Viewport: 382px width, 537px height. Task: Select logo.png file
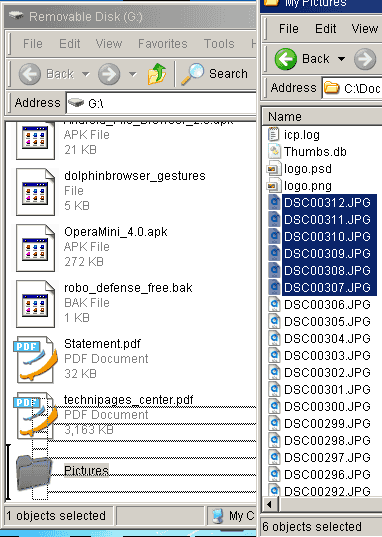coord(308,186)
